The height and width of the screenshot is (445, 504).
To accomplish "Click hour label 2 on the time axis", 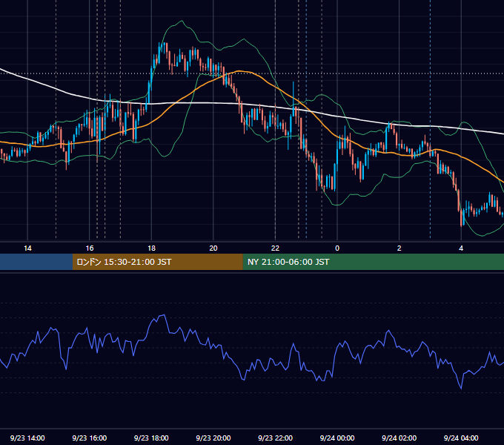I will pos(399,248).
